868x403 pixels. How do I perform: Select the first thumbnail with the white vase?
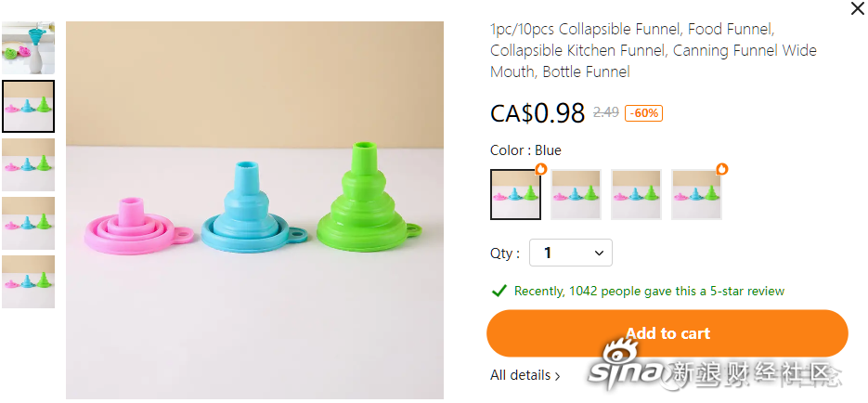click(x=28, y=47)
